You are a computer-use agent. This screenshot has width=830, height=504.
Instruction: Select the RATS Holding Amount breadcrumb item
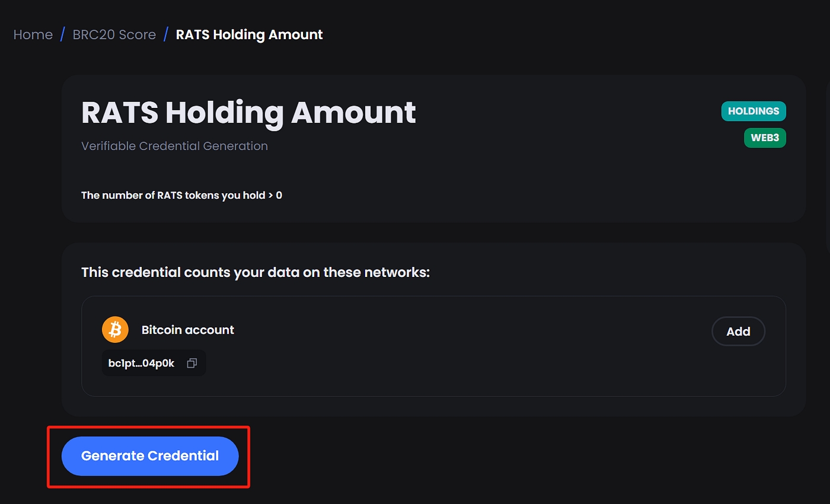click(x=249, y=34)
